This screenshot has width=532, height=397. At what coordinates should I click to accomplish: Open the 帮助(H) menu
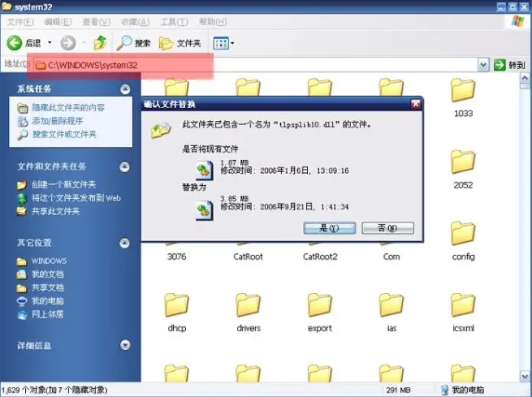click(x=213, y=22)
